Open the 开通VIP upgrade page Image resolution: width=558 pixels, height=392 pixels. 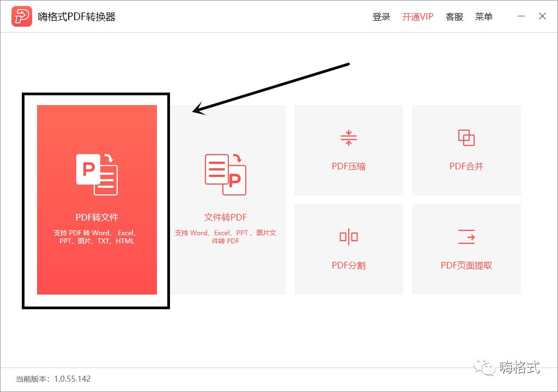click(417, 16)
